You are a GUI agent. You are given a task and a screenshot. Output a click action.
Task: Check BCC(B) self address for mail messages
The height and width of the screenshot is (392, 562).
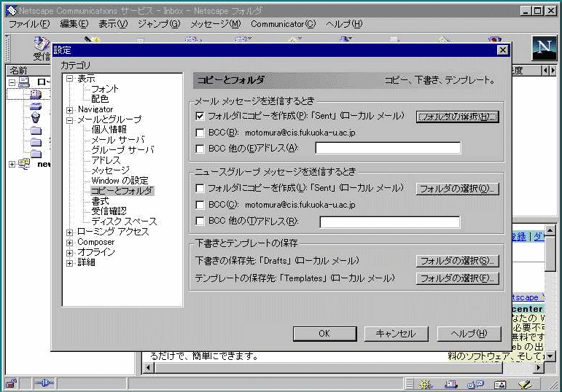(200, 133)
